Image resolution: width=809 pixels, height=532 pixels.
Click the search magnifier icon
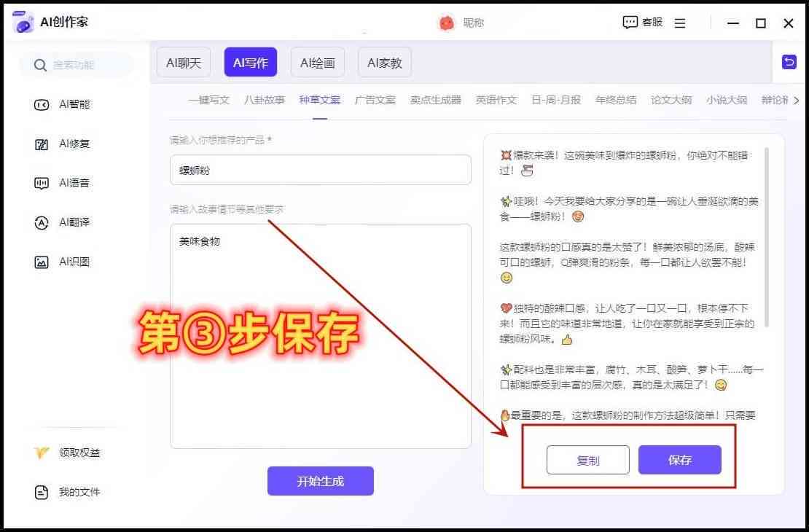pos(40,65)
